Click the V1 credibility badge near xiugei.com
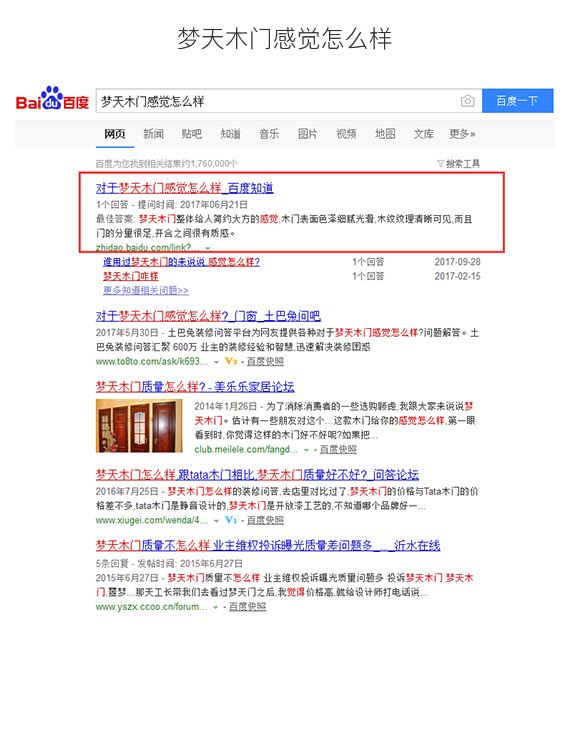 231,520
